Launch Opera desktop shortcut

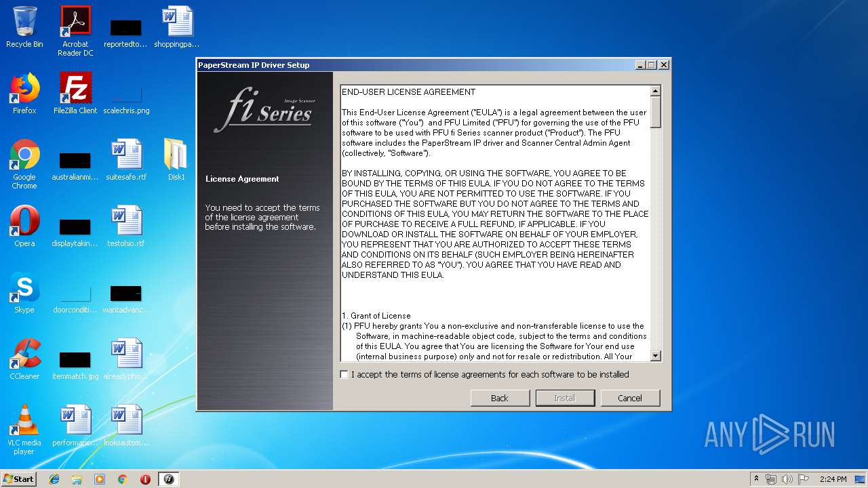click(x=24, y=226)
